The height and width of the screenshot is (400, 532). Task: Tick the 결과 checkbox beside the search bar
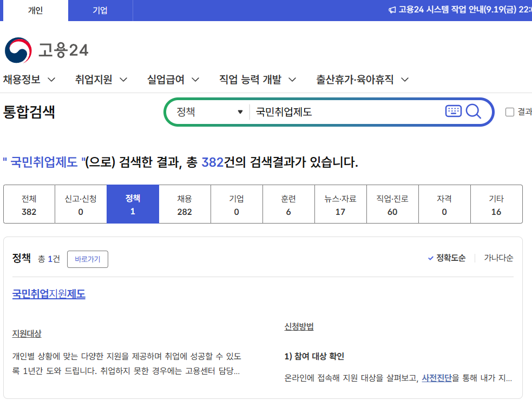510,112
